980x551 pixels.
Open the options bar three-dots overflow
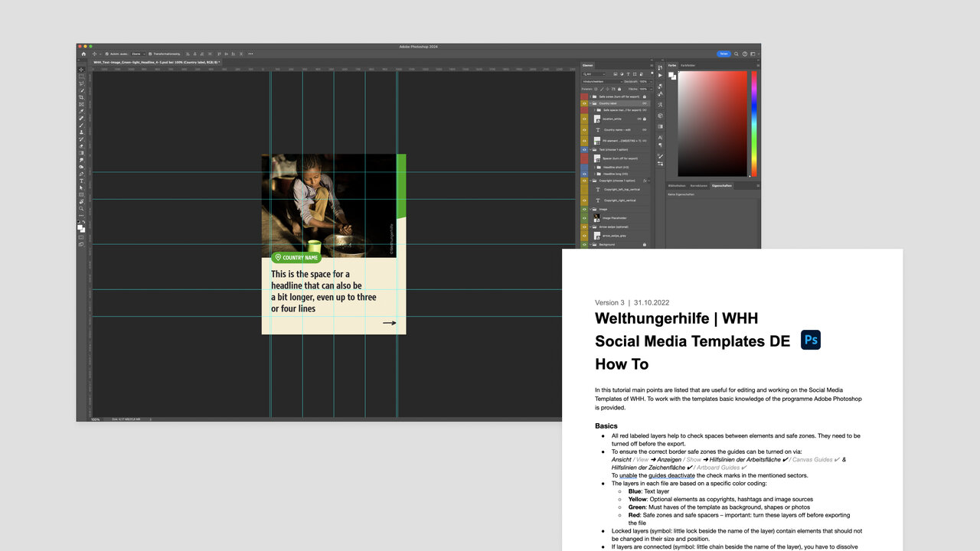[x=250, y=54]
